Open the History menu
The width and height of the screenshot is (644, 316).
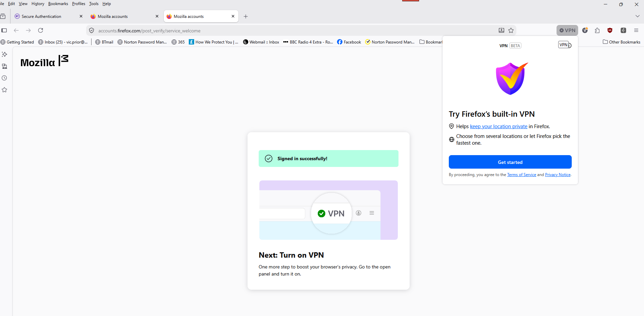[x=38, y=4]
